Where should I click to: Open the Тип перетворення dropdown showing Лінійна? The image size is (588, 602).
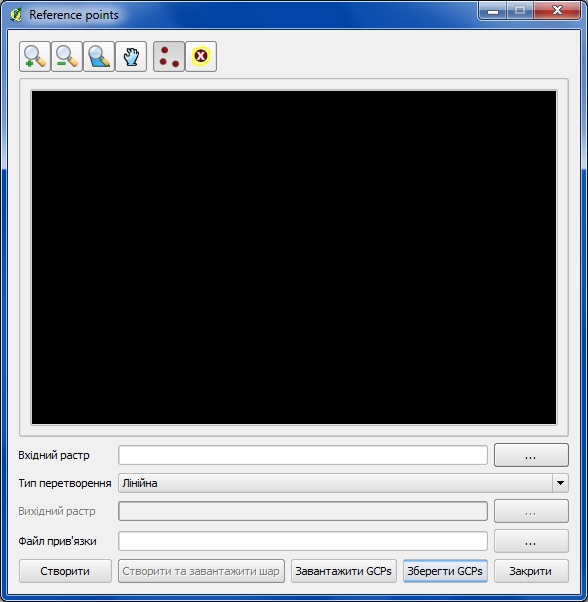[x=343, y=483]
